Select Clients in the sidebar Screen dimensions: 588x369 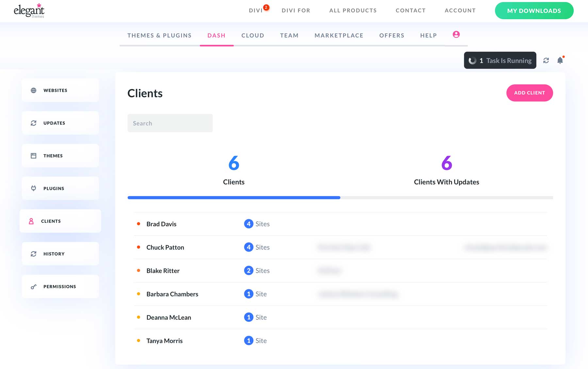point(60,221)
